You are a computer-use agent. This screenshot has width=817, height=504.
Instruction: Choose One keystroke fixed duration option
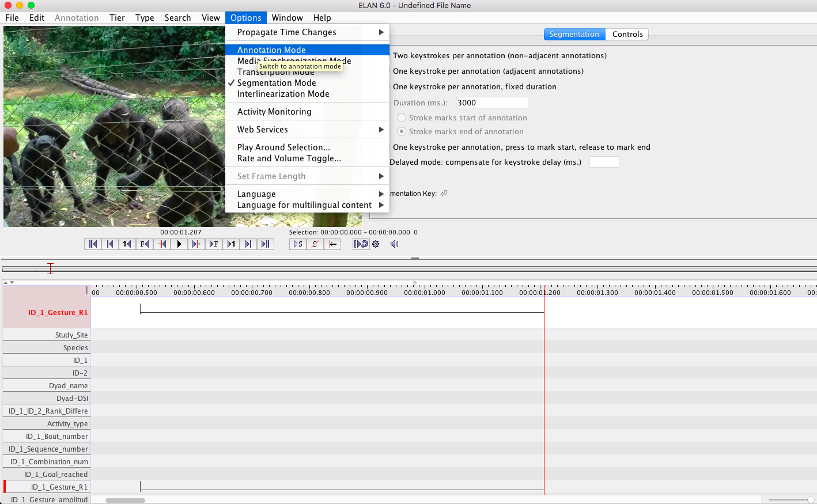coord(474,87)
